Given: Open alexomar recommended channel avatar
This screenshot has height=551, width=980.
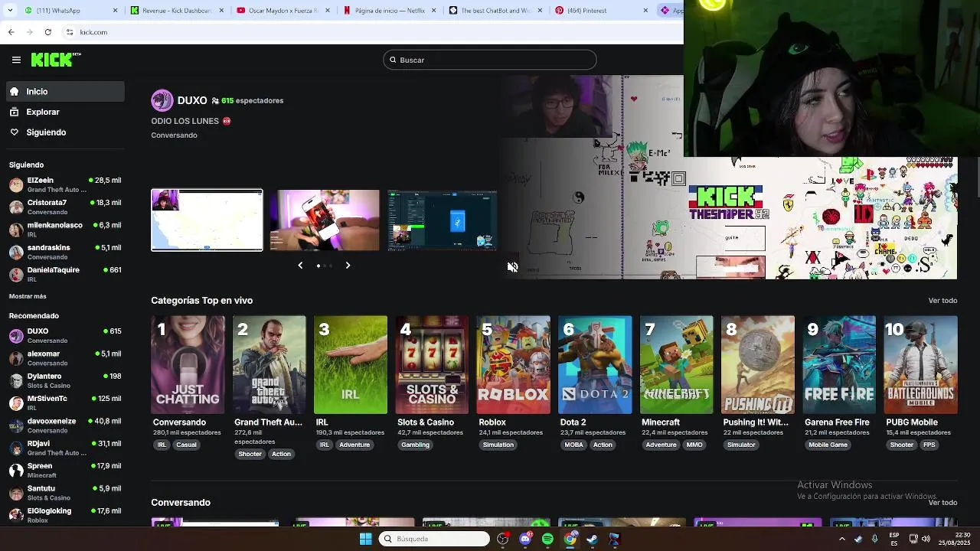Looking at the screenshot, I should (15, 358).
